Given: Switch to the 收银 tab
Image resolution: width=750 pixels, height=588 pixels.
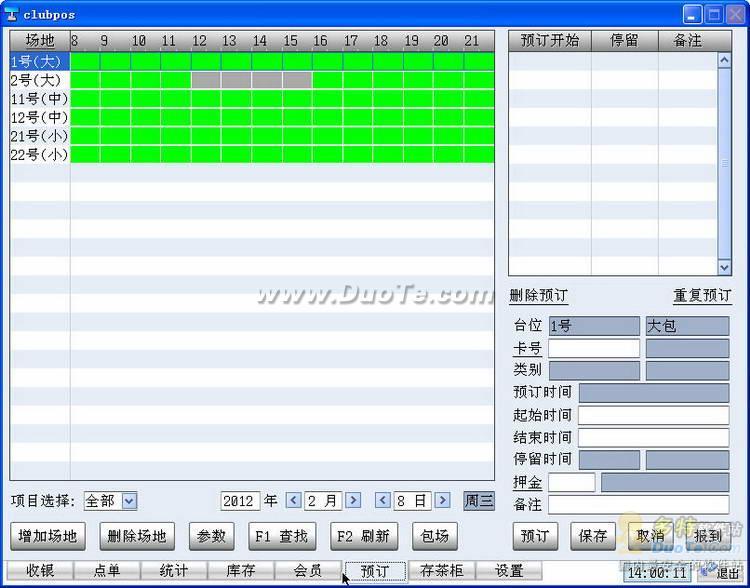Looking at the screenshot, I should (x=40, y=571).
